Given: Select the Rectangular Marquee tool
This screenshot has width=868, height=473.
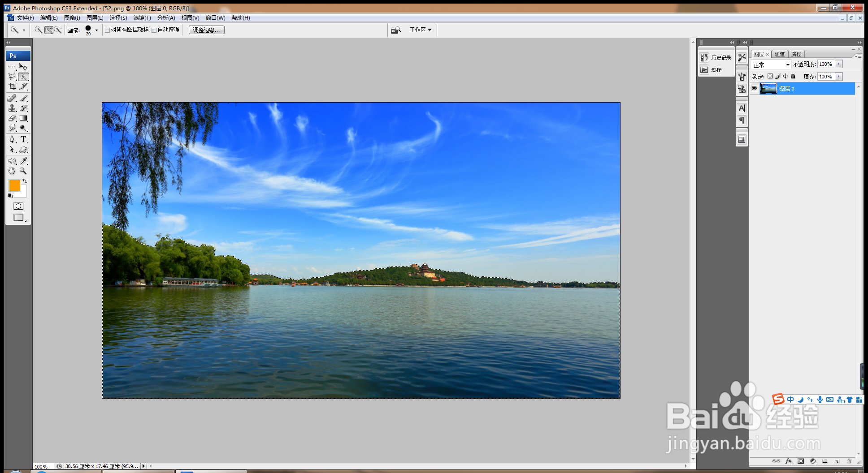Looking at the screenshot, I should (12, 67).
